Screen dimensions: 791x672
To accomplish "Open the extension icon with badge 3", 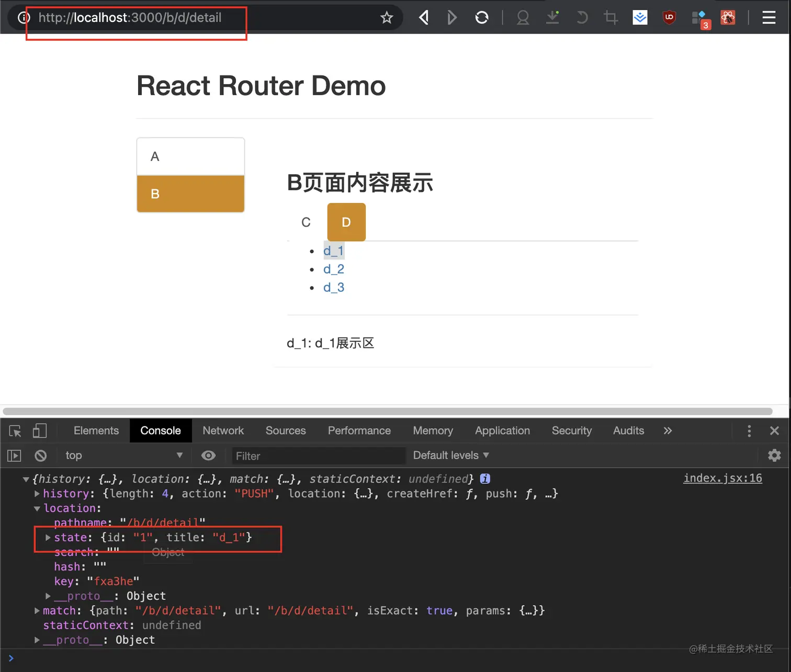I will (x=700, y=19).
